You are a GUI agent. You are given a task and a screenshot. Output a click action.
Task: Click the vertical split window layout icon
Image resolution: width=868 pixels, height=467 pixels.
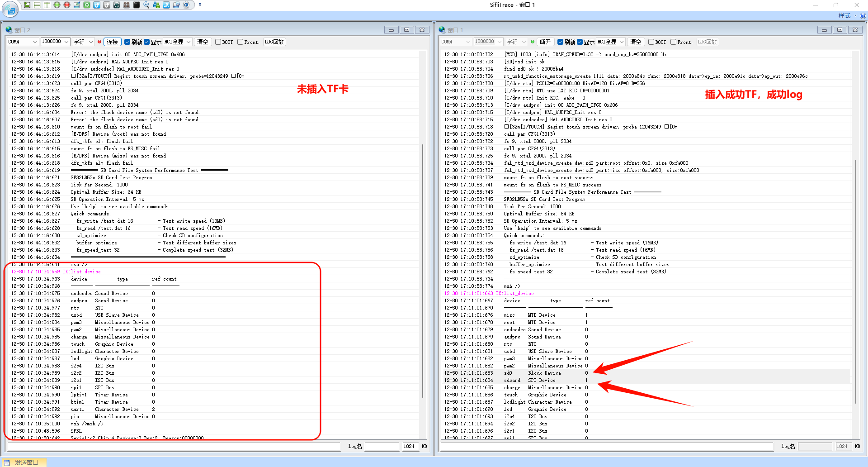(x=47, y=5)
